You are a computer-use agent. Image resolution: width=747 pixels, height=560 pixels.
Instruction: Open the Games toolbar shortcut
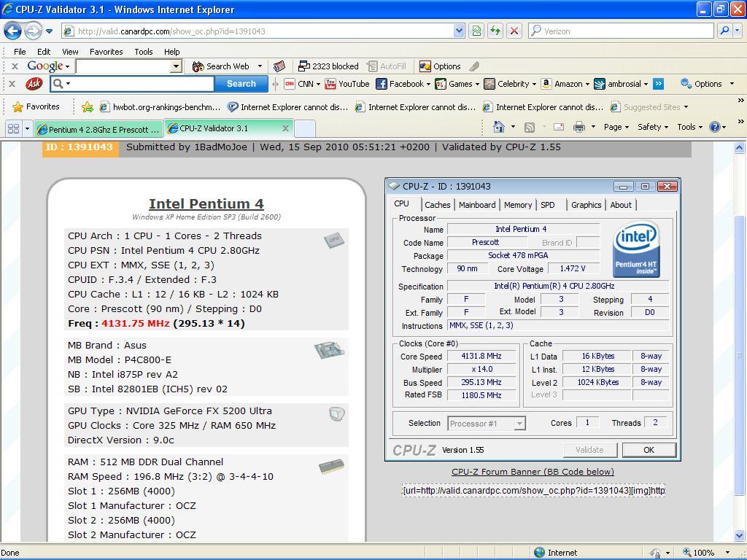click(457, 84)
